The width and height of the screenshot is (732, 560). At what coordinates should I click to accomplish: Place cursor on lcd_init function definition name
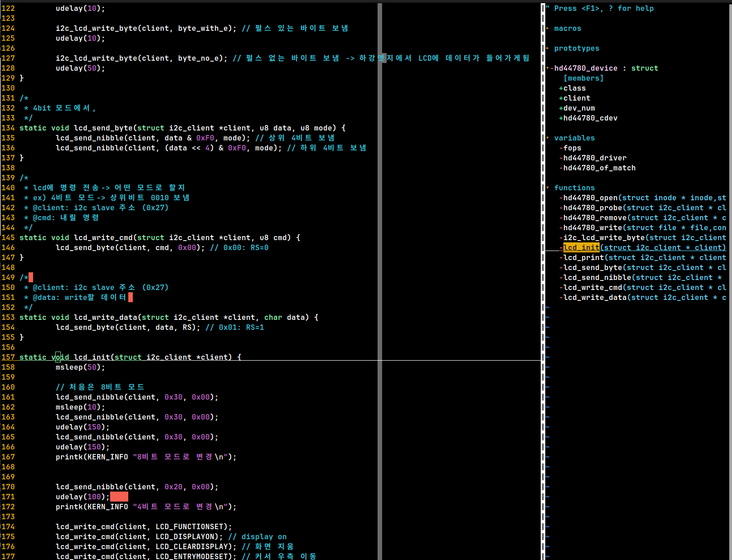[92, 357]
